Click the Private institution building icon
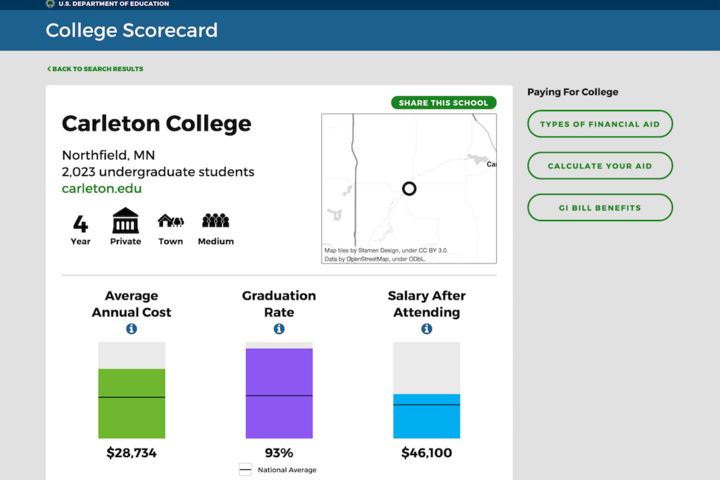Image resolution: width=720 pixels, height=480 pixels. click(126, 221)
